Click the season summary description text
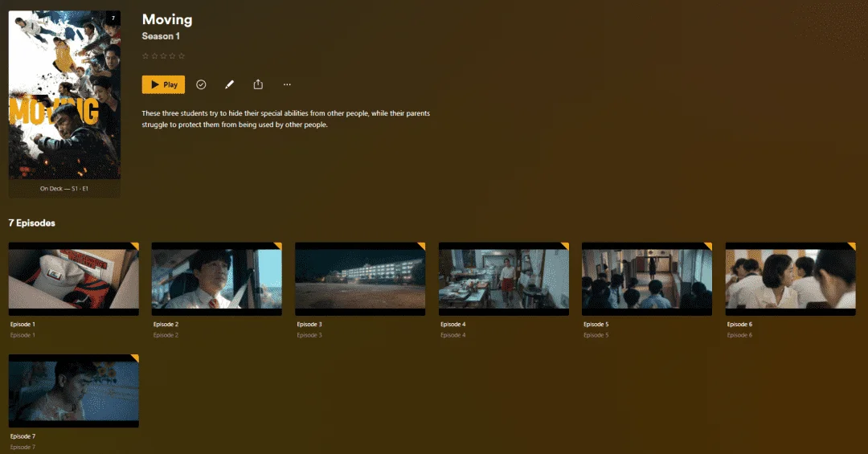The height and width of the screenshot is (454, 868). coord(285,119)
